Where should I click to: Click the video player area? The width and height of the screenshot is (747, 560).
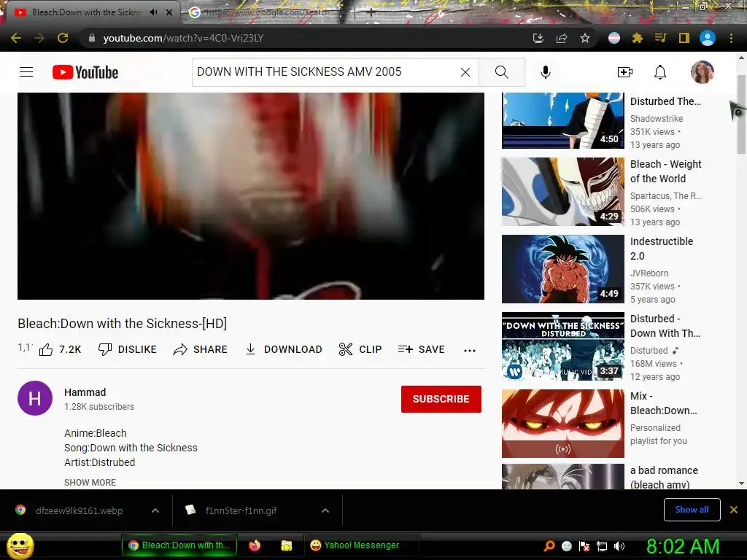click(x=251, y=196)
